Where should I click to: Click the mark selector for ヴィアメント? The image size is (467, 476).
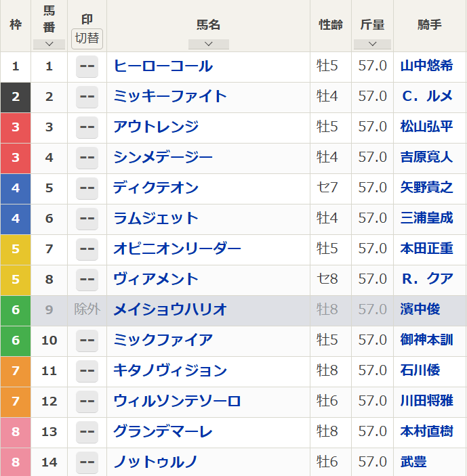coord(87,280)
